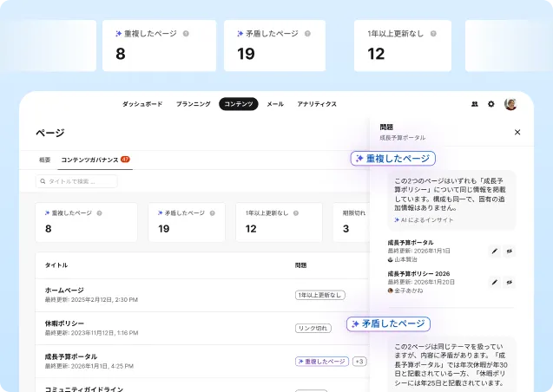Open the user profile avatar
The width and height of the screenshot is (553, 392).
(x=510, y=104)
